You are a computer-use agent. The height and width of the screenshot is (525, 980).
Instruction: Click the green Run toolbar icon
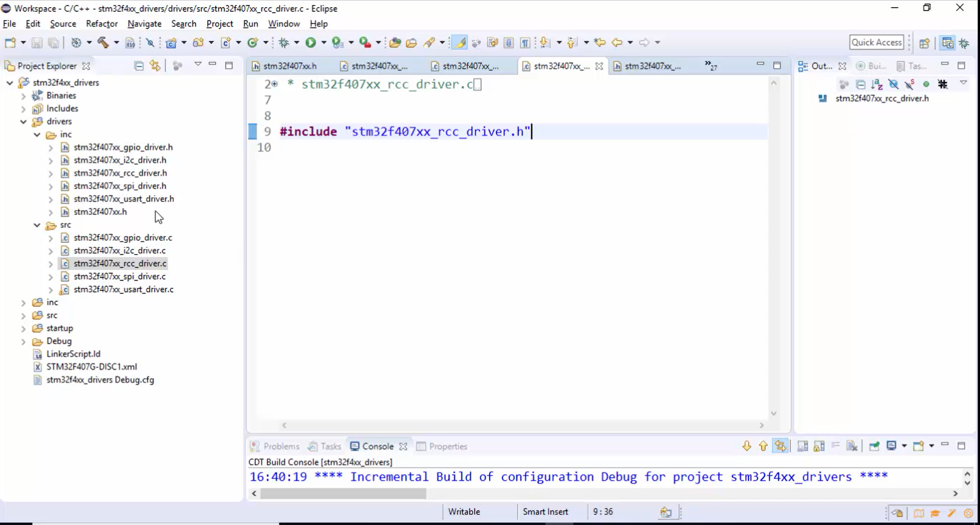click(x=311, y=43)
